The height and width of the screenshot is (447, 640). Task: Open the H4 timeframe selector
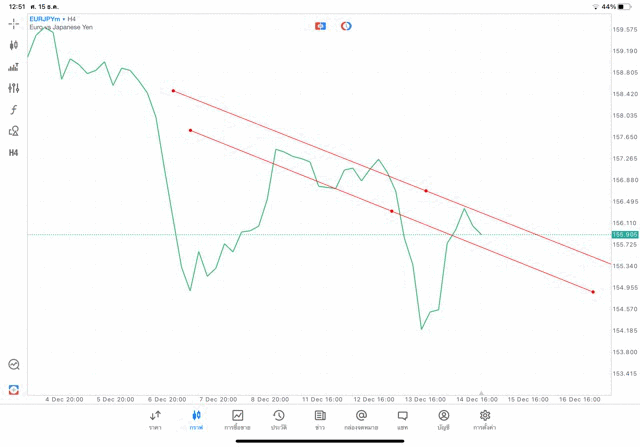[x=13, y=153]
